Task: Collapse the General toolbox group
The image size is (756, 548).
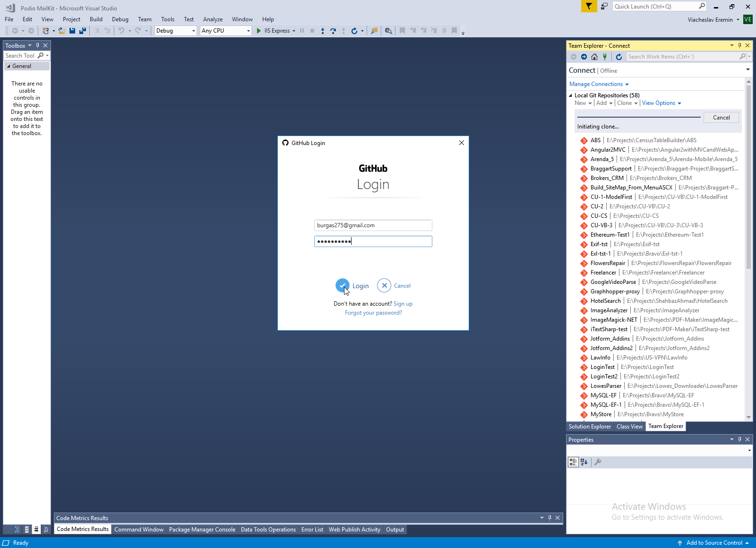Action: point(9,66)
